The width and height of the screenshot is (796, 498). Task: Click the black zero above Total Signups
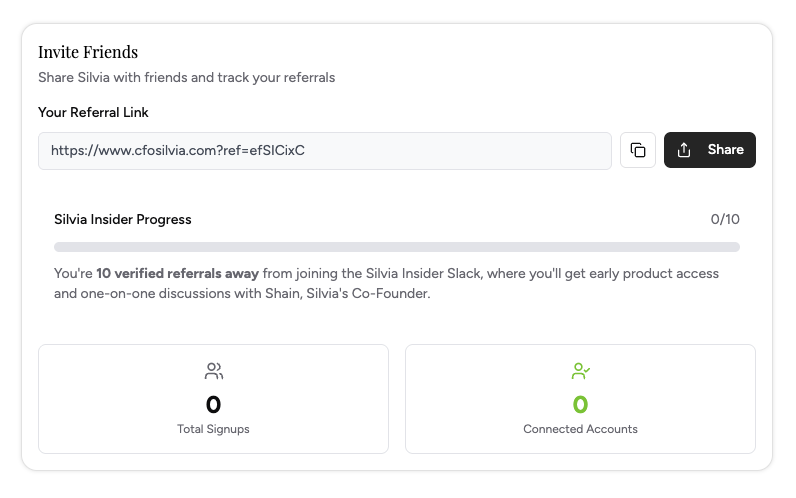click(x=213, y=405)
